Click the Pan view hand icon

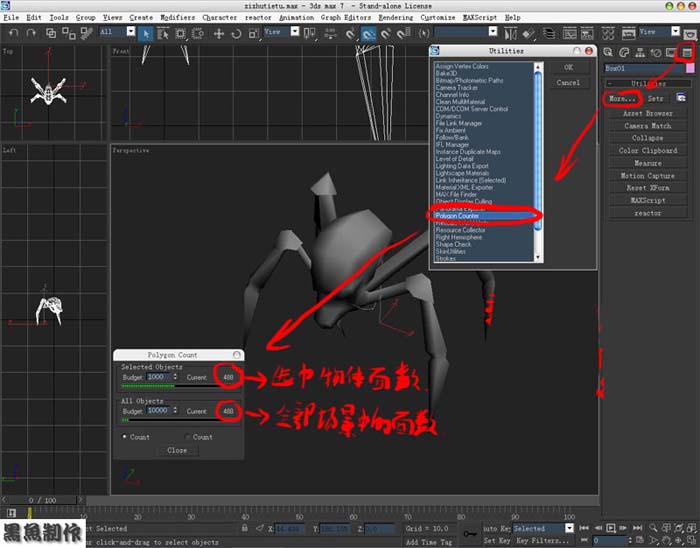pyautogui.click(x=666, y=540)
